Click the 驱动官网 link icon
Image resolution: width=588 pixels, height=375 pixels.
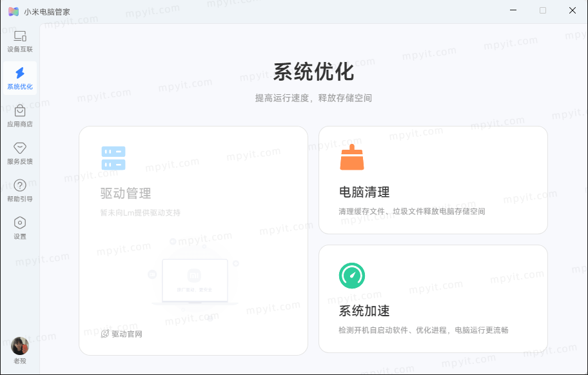coord(105,334)
